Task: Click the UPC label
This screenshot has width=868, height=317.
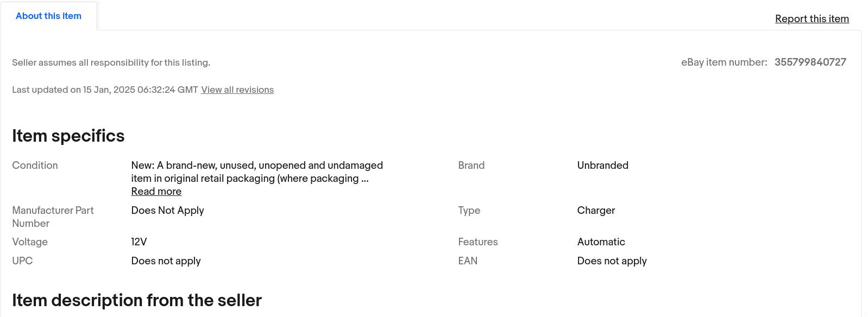Action: pyautogui.click(x=22, y=261)
